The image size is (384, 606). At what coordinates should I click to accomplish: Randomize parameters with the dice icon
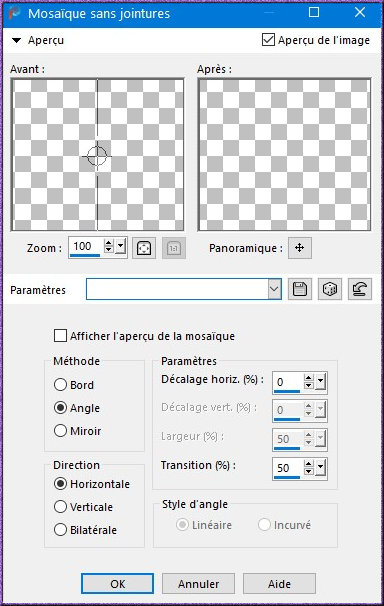(330, 289)
